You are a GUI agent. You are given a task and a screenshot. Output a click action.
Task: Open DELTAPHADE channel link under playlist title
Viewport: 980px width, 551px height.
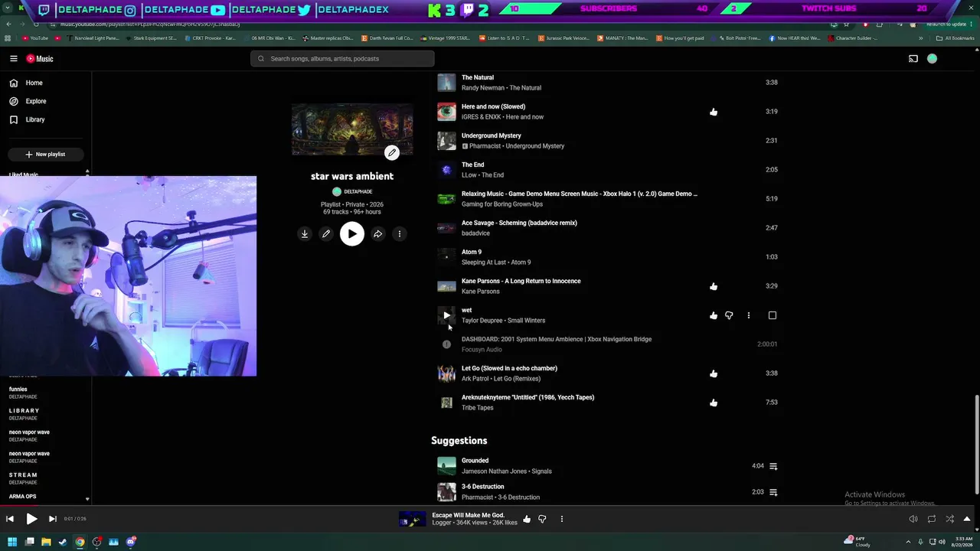click(x=352, y=191)
